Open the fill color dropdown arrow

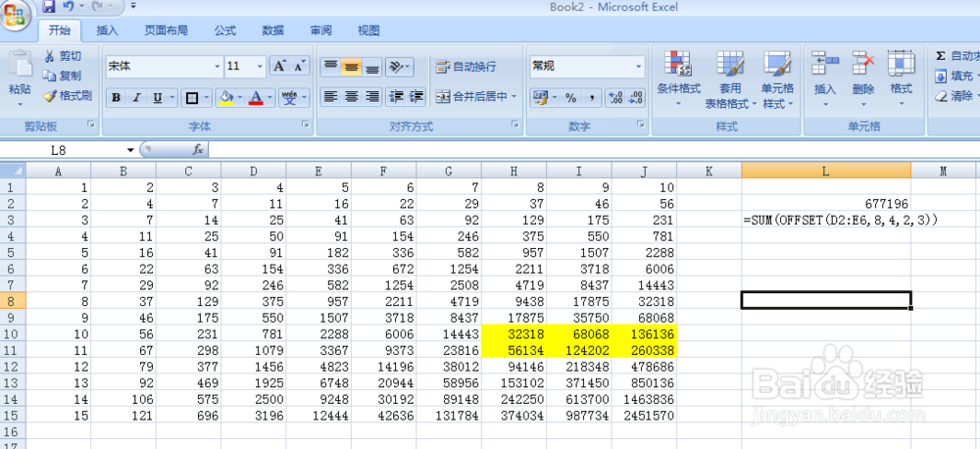pos(241,98)
